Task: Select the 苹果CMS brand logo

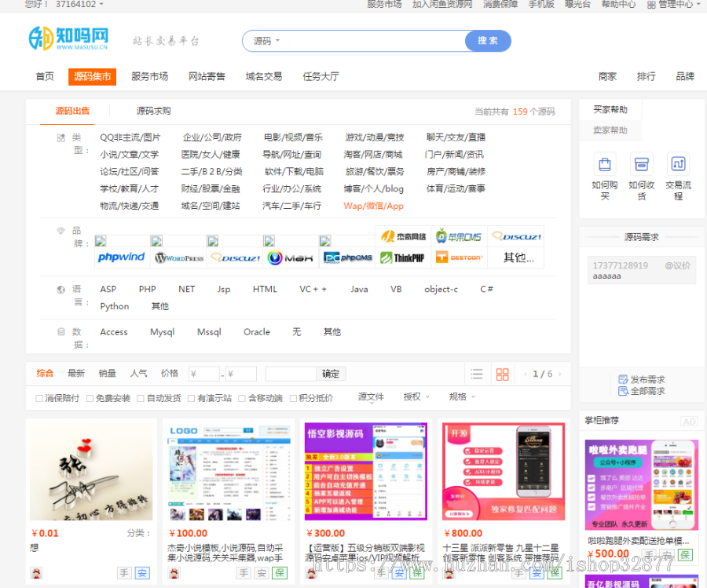Action: click(459, 236)
